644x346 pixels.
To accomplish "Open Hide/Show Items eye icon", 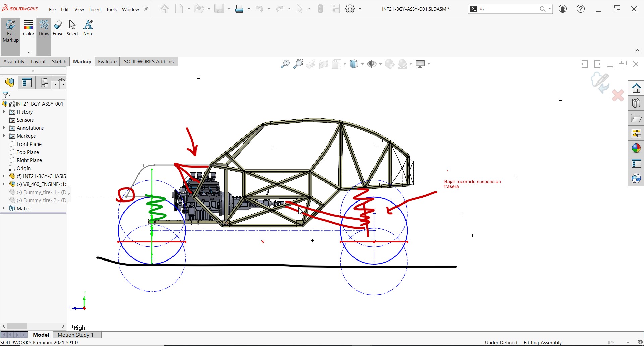I will [371, 64].
